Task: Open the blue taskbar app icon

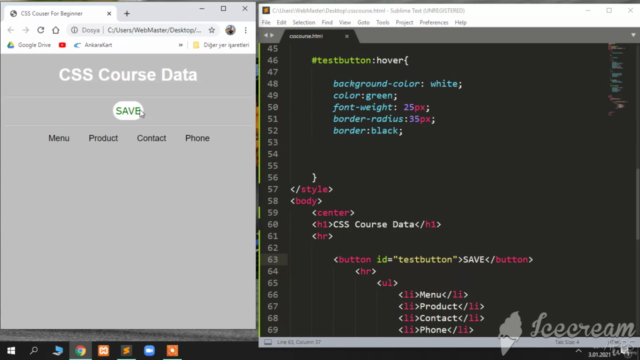Action: 58,351
